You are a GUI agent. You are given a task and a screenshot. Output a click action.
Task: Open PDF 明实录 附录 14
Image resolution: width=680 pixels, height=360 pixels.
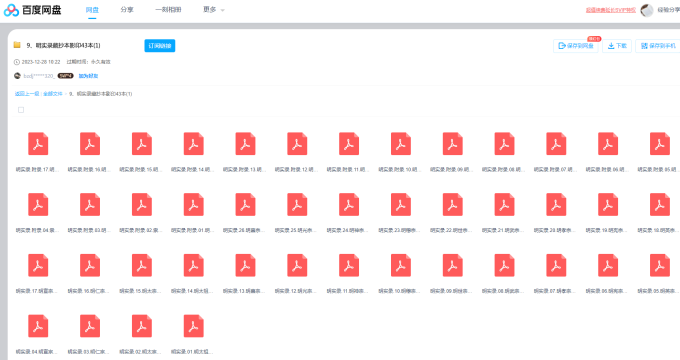[x=193, y=144]
